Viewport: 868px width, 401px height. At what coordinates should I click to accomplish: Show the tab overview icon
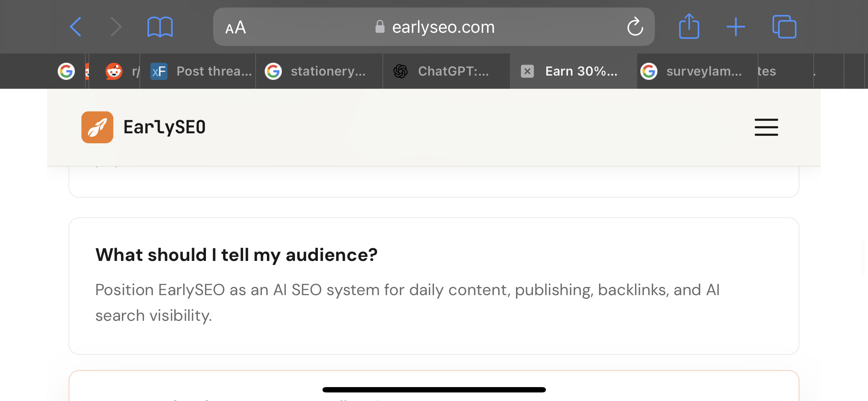784,27
